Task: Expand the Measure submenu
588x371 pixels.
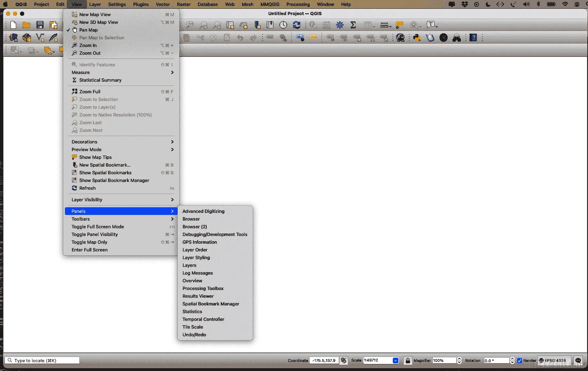Action: tap(121, 72)
